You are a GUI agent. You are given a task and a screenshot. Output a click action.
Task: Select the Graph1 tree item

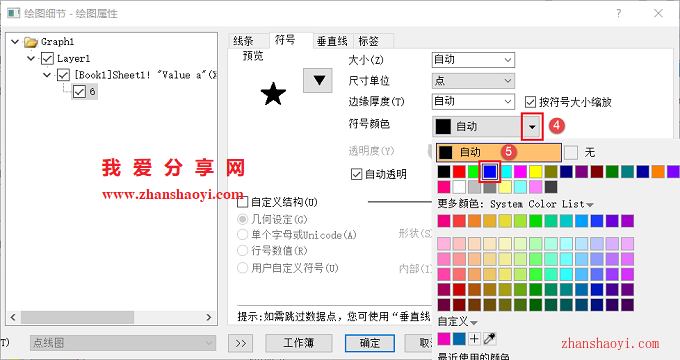[58, 42]
